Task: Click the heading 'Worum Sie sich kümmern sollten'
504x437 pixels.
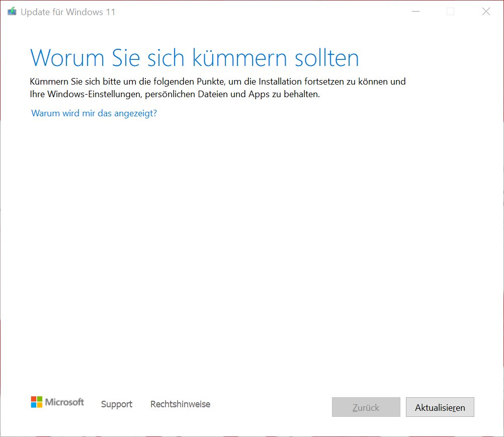Action: [195, 58]
